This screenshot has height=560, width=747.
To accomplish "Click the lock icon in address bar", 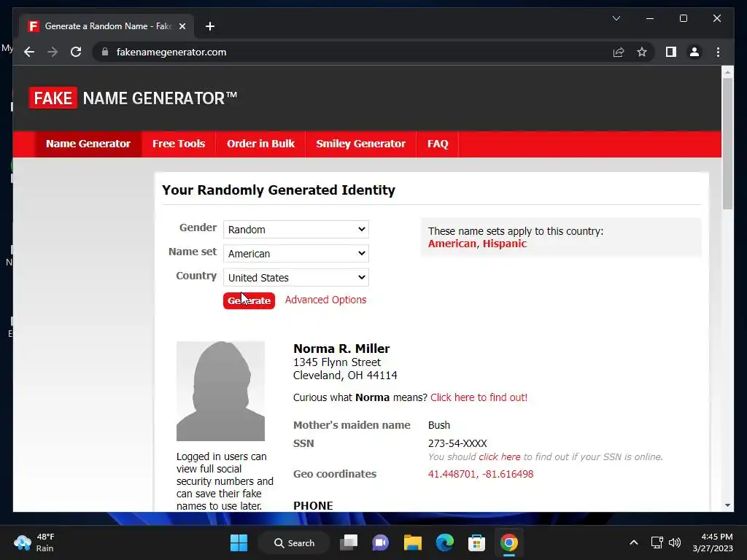I will [105, 52].
